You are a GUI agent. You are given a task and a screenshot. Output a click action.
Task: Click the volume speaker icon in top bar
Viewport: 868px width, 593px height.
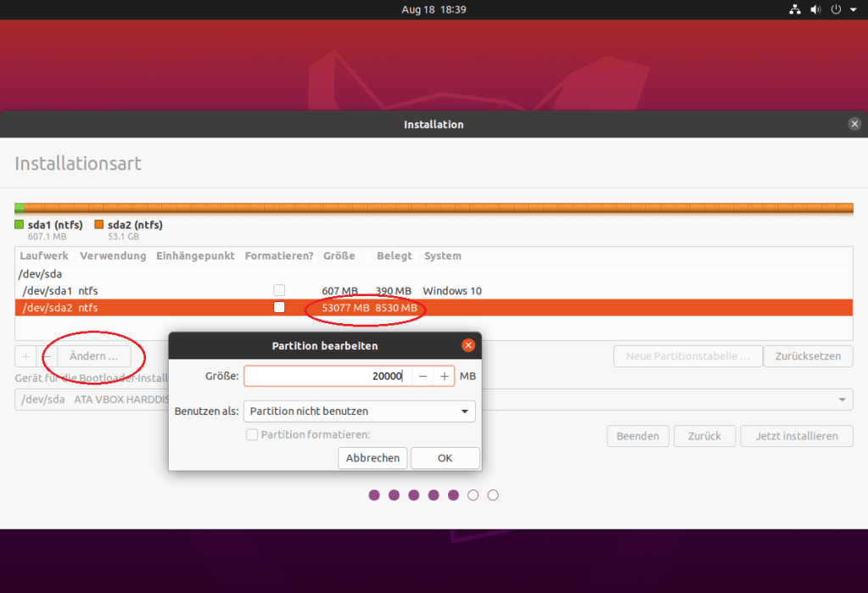[x=815, y=9]
